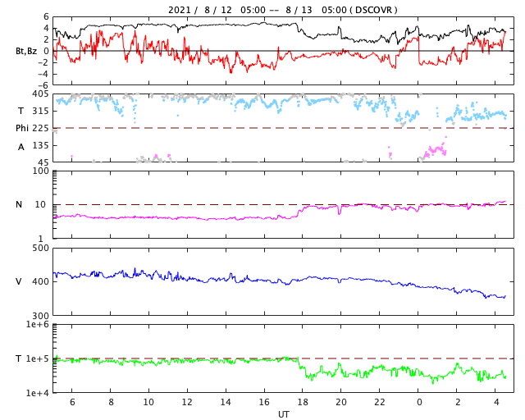Click the N density axis label
Viewport: 525px width, 420px height.
(19, 204)
